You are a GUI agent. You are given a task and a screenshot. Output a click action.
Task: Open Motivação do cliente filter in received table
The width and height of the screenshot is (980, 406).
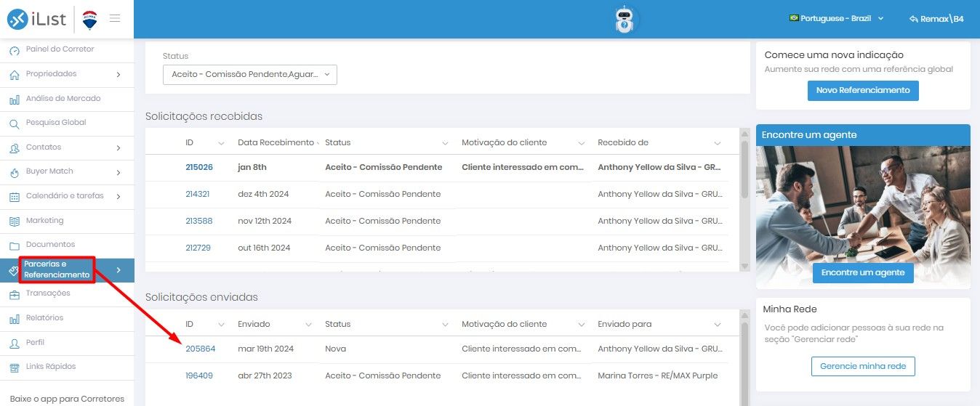pos(581,143)
